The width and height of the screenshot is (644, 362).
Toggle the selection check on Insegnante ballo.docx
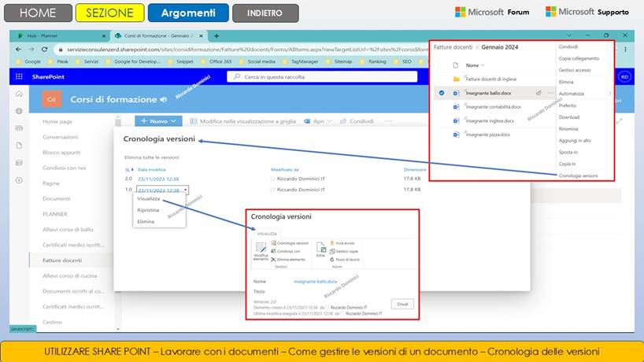tap(442, 93)
